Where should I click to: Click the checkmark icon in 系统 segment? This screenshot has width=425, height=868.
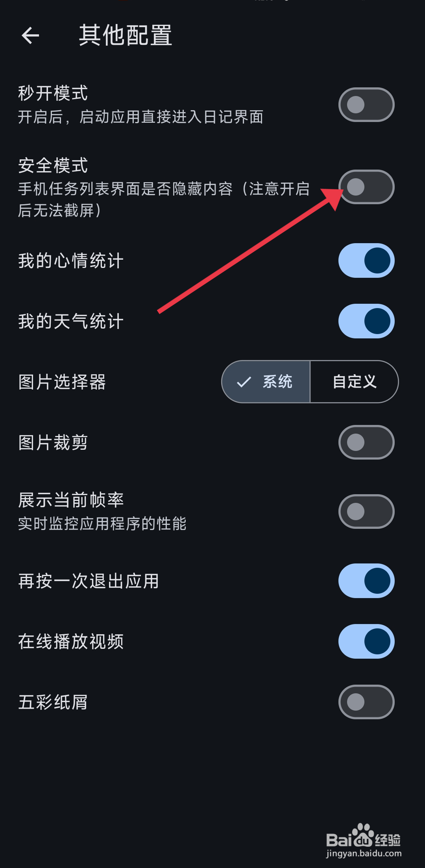pyautogui.click(x=244, y=382)
